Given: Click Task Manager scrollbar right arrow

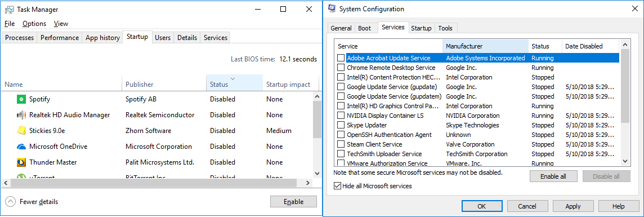Looking at the screenshot, I should pyautogui.click(x=308, y=183).
